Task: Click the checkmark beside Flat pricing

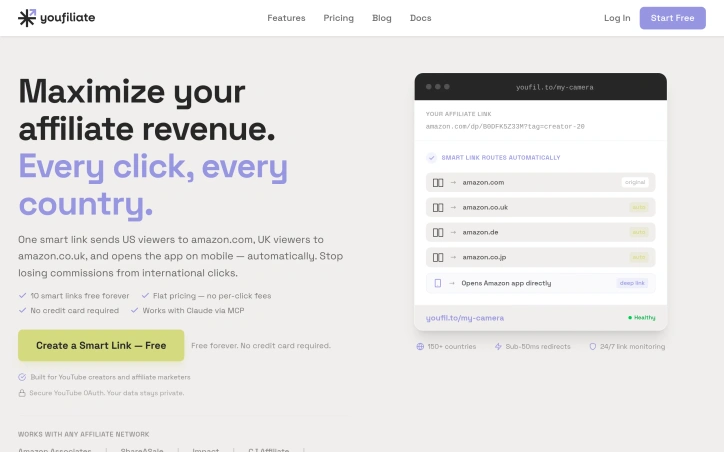Action: click(145, 295)
